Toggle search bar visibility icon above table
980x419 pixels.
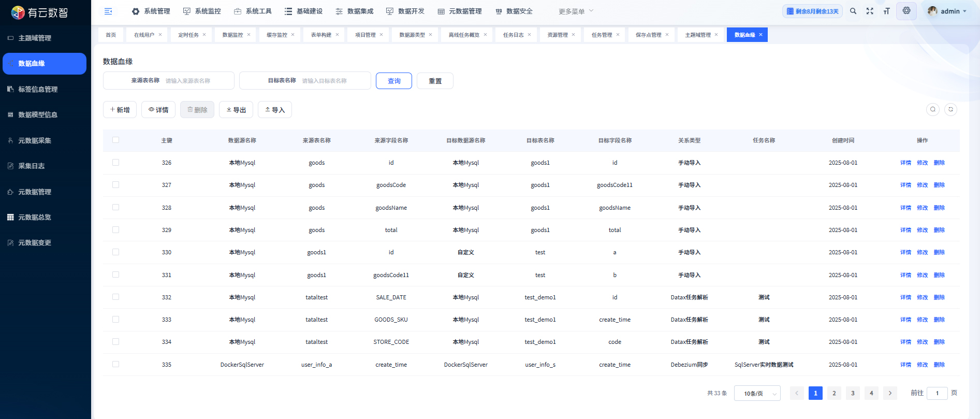pos(932,109)
